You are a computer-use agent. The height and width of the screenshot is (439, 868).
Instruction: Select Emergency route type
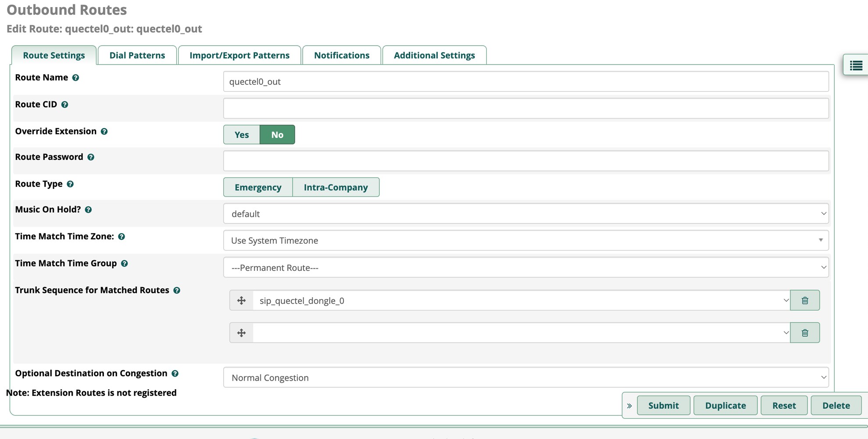tap(258, 187)
